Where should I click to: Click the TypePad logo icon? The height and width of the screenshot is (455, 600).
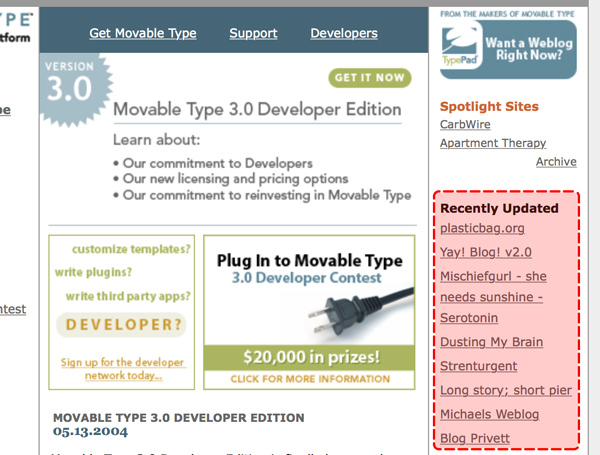coord(460,46)
